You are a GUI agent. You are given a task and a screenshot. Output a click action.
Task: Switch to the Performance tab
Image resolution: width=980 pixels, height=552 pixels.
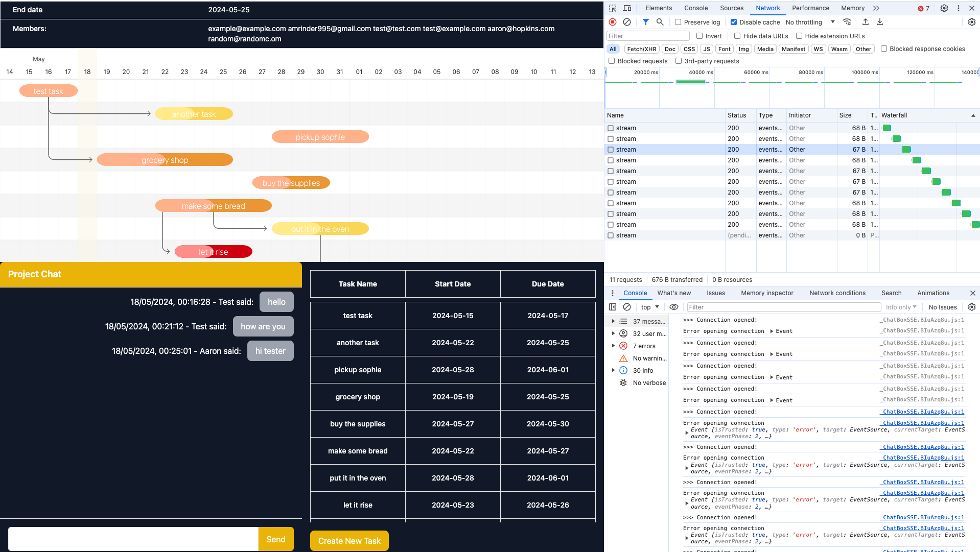810,8
